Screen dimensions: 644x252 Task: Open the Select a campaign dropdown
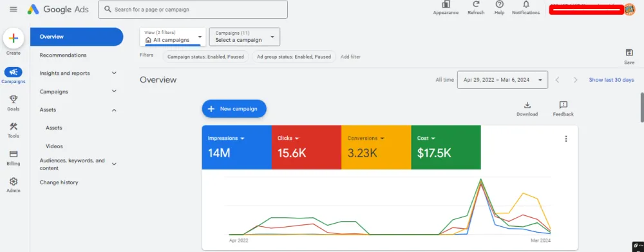coord(244,37)
